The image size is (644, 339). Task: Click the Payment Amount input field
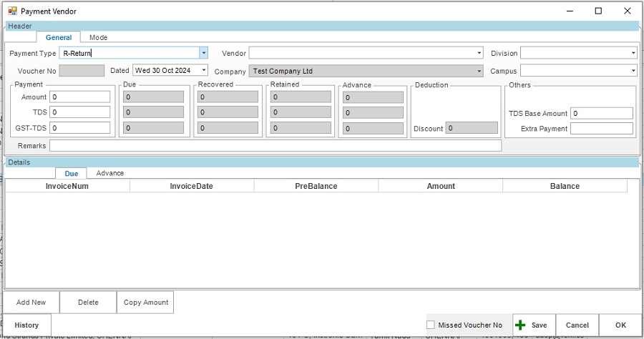(80, 97)
